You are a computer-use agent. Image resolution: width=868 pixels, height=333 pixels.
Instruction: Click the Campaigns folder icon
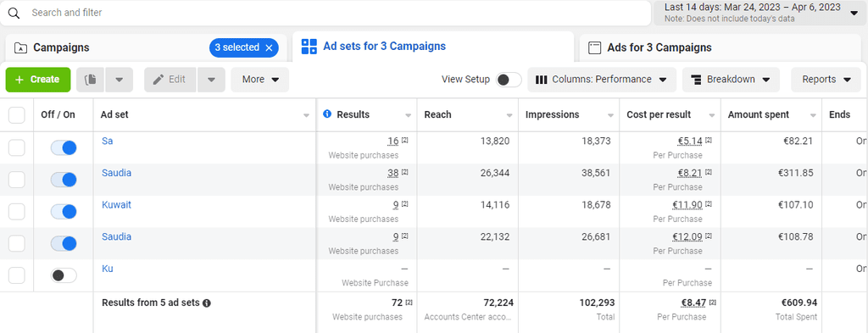[20, 47]
